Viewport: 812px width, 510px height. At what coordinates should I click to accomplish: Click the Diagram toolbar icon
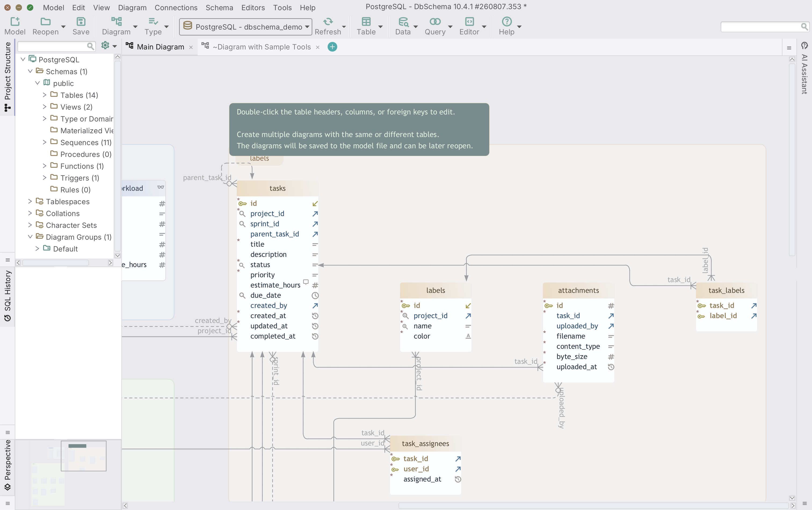coord(116,21)
